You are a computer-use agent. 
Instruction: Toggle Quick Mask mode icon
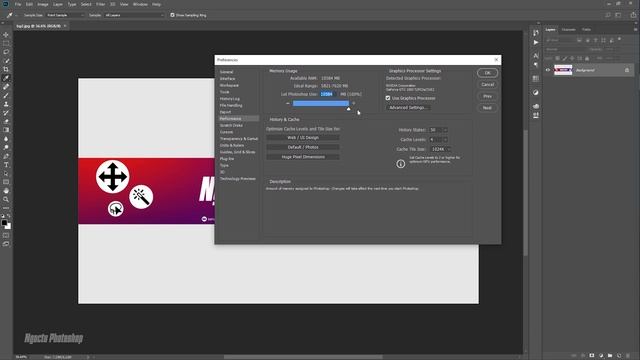[x=6, y=236]
